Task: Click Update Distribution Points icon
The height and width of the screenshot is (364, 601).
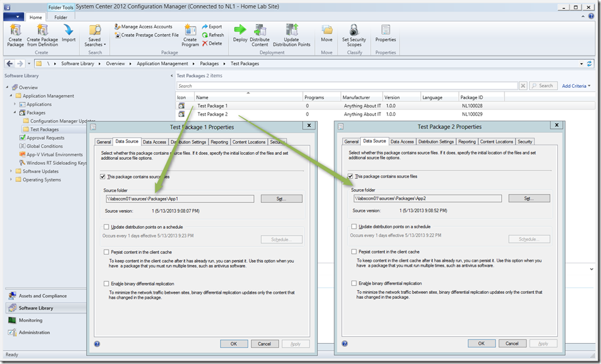Action: pyautogui.click(x=291, y=30)
